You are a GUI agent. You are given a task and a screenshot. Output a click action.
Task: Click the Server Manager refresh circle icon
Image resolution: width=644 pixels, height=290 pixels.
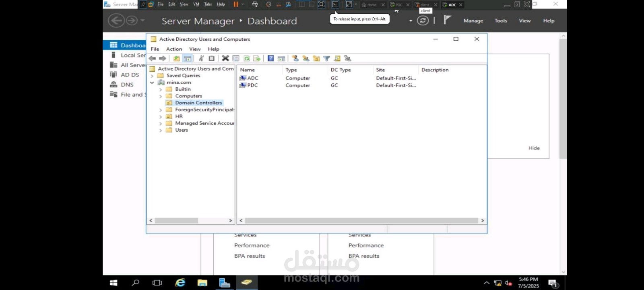click(x=423, y=21)
